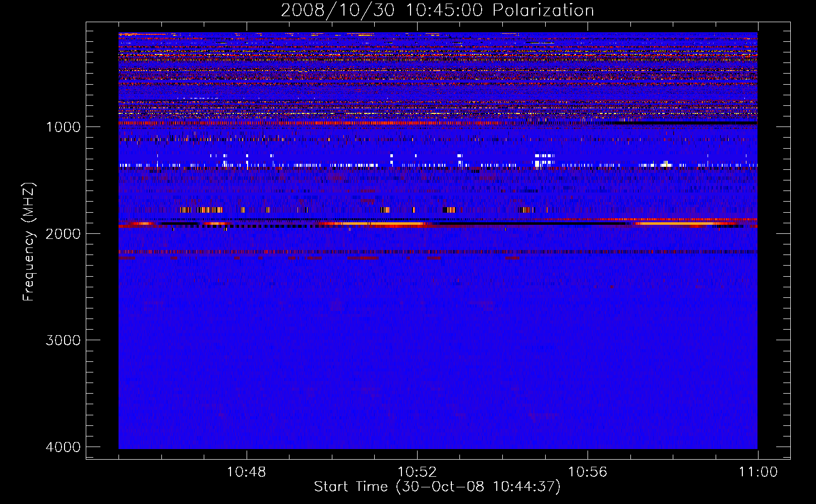Click the 3000 frequency tick label

click(x=63, y=340)
